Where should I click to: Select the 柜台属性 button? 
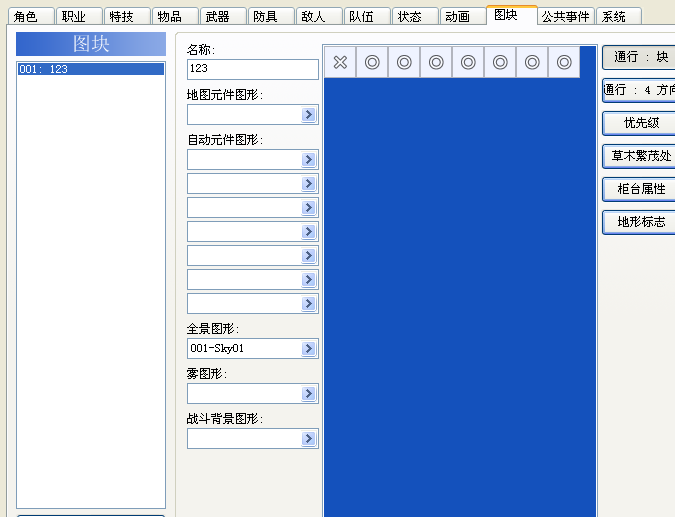639,189
